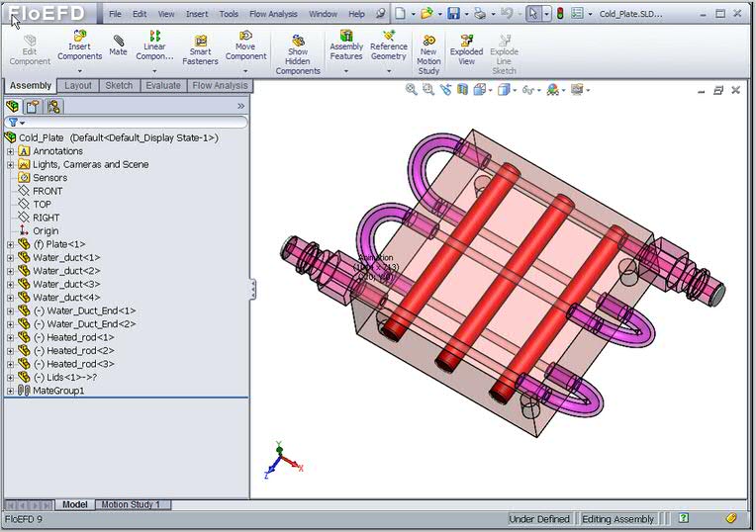Screen dimensions: 756x532
Task: Click the feature tree filter field
Action: tap(129, 123)
